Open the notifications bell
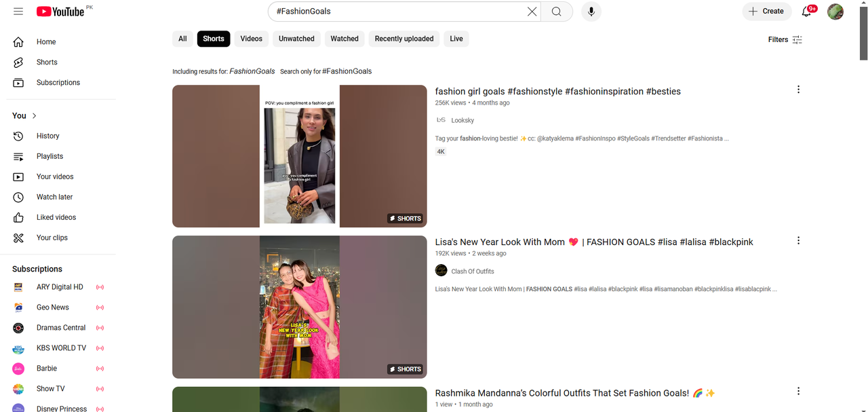 pos(807,12)
